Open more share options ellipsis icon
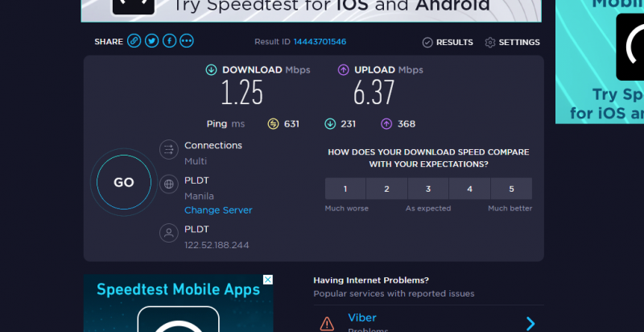This screenshot has height=332, width=644. (187, 41)
